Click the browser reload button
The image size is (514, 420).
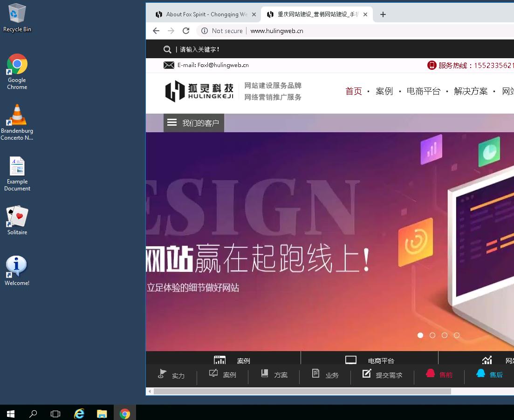click(186, 31)
